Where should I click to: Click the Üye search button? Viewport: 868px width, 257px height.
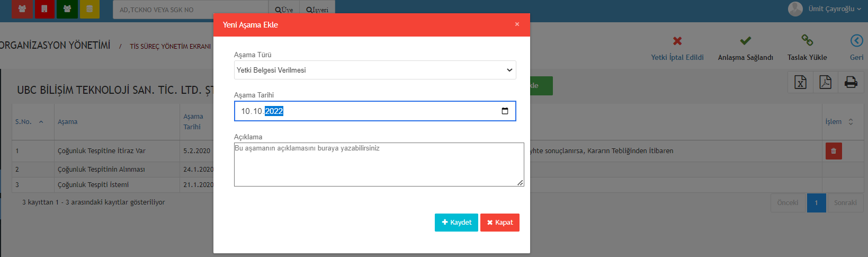284,10
